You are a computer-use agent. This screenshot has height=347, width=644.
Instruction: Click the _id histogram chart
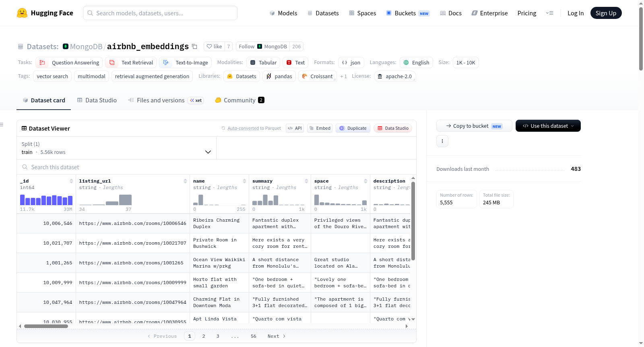point(46,200)
